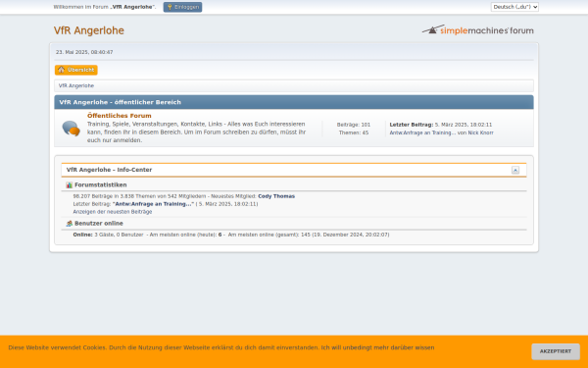Click the Benutzer online people icon
The width and height of the screenshot is (588, 368).
click(69, 224)
